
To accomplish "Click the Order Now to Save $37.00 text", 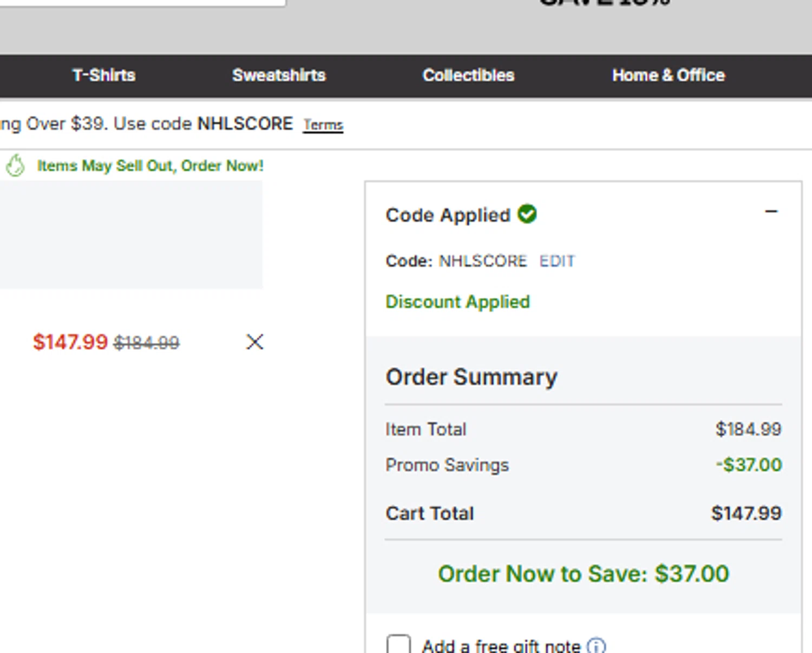I will pos(583,574).
